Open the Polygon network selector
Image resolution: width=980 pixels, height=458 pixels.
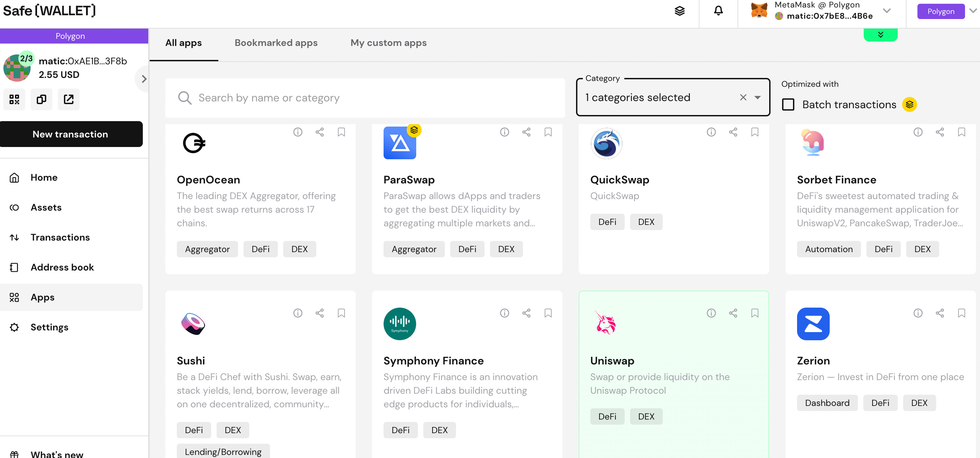coord(941,11)
